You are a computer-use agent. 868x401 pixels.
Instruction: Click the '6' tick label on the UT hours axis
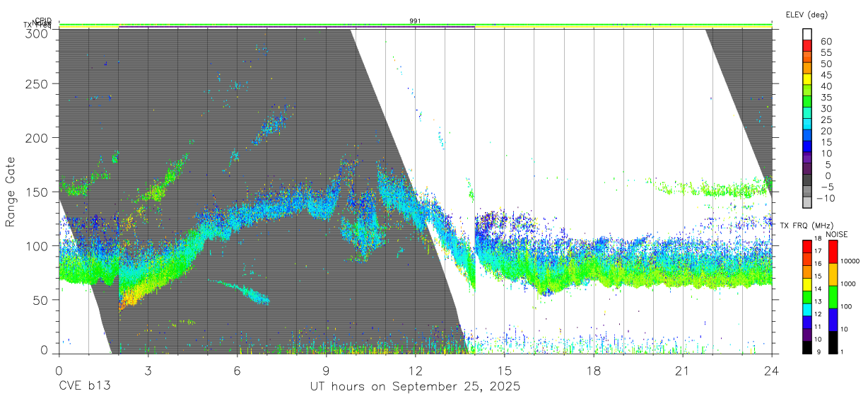tap(237, 370)
